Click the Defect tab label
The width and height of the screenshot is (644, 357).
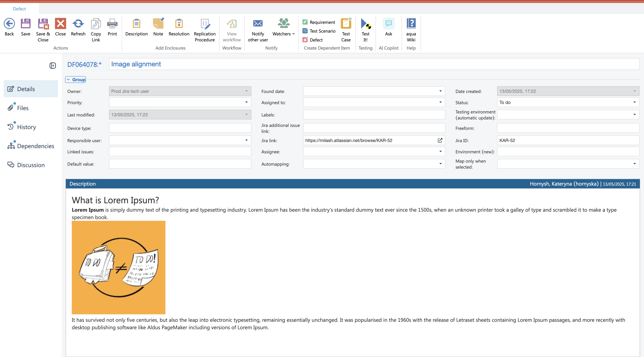[x=19, y=9]
